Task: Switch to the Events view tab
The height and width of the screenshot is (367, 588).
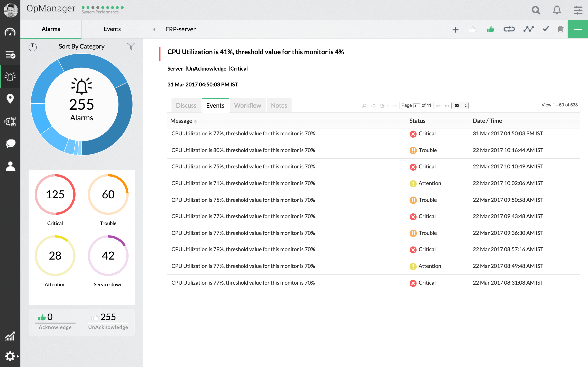Action: coord(215,105)
